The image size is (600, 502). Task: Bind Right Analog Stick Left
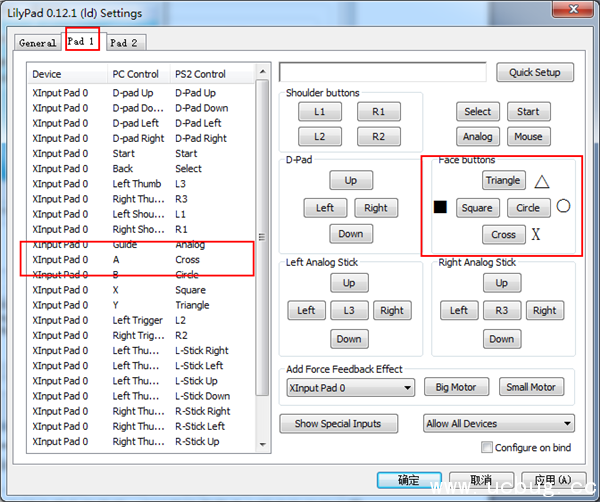pos(459,310)
